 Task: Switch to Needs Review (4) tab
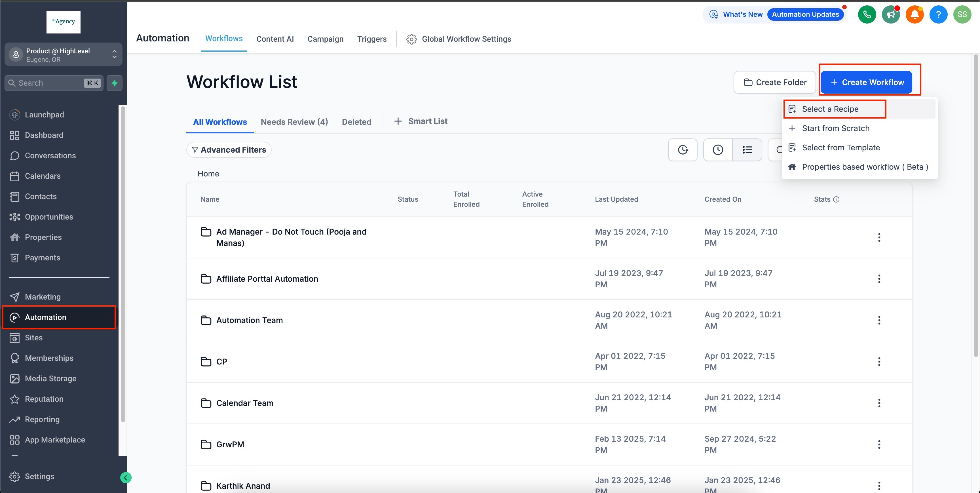pos(294,122)
